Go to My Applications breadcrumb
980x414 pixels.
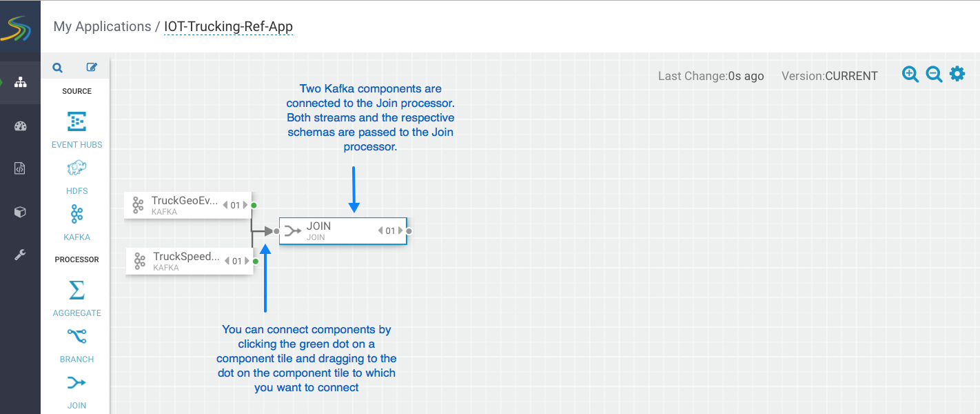pyautogui.click(x=102, y=27)
